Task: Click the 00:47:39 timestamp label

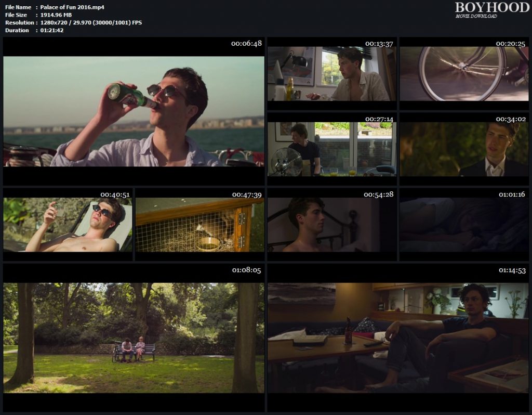Action: click(x=247, y=194)
